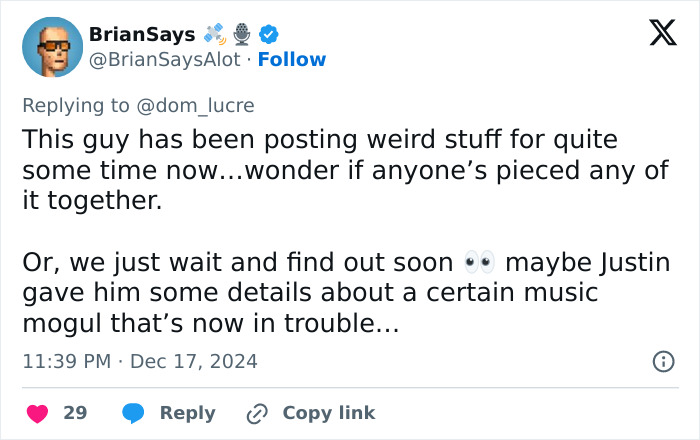The image size is (700, 440).
Task: Open the X logo link
Action: coord(656,34)
